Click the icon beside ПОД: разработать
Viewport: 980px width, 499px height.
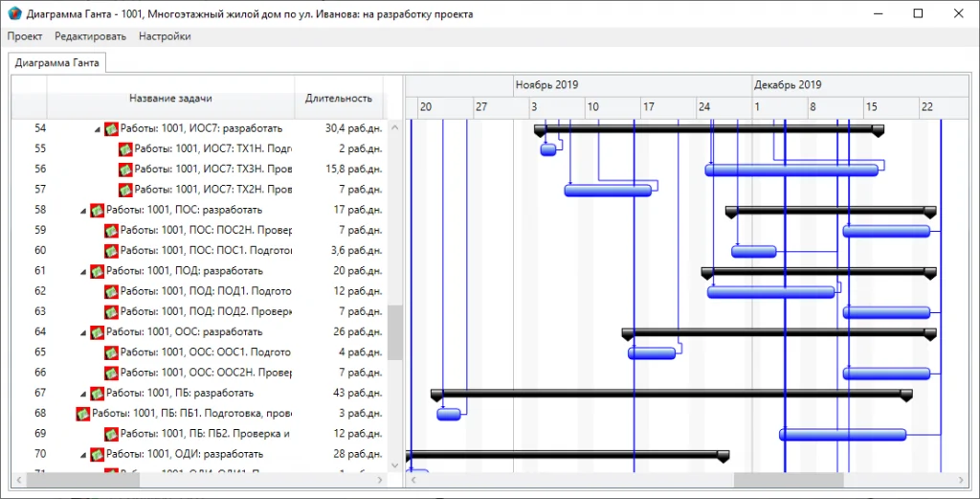tap(97, 271)
